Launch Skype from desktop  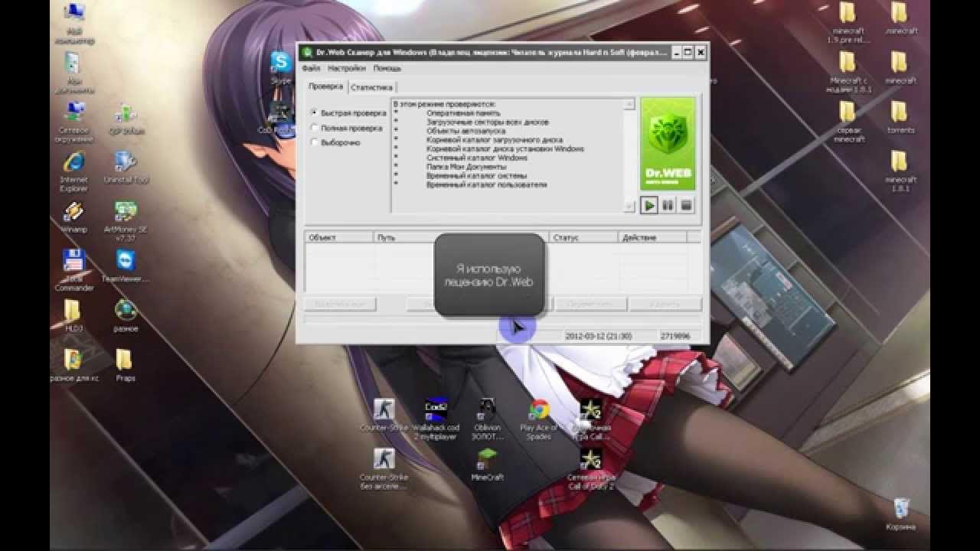(281, 67)
